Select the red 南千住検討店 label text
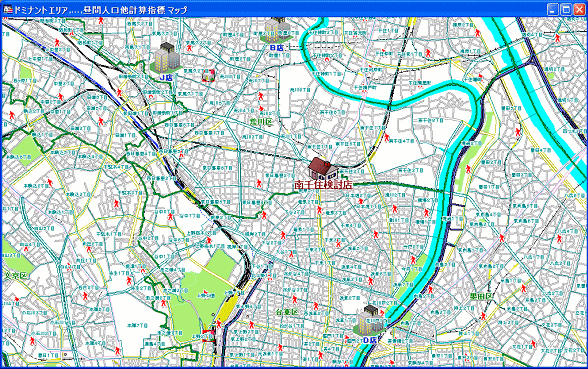588x369 pixels. tap(323, 184)
